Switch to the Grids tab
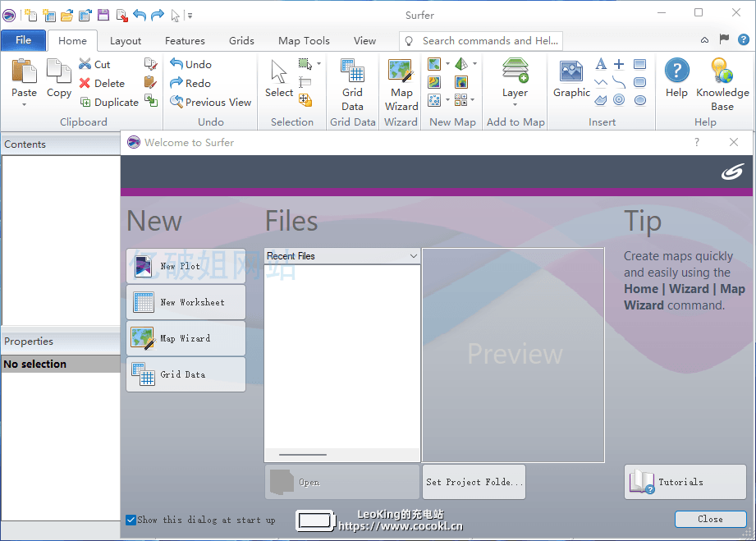The width and height of the screenshot is (756, 541). (x=241, y=41)
